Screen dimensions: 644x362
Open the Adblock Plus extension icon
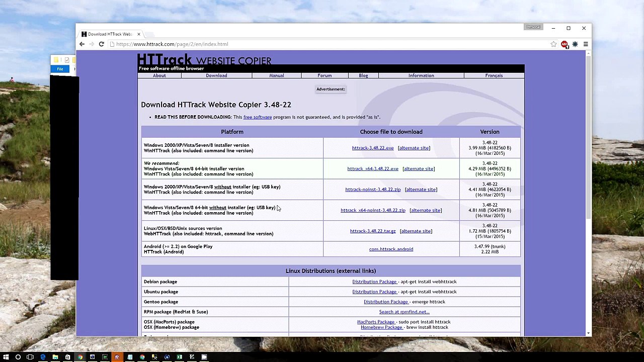[x=565, y=44]
